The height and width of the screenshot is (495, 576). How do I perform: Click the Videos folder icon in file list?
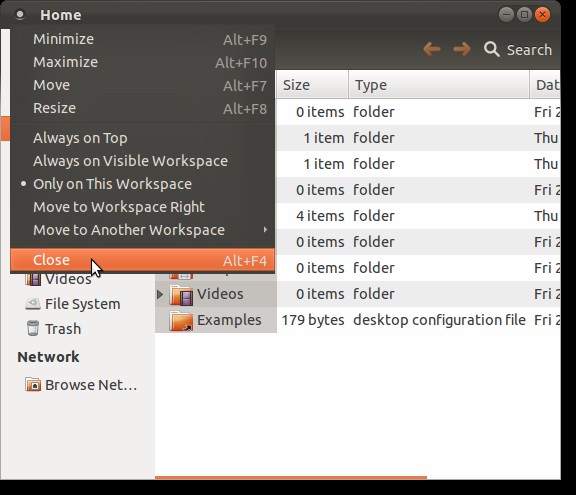pyautogui.click(x=181, y=295)
